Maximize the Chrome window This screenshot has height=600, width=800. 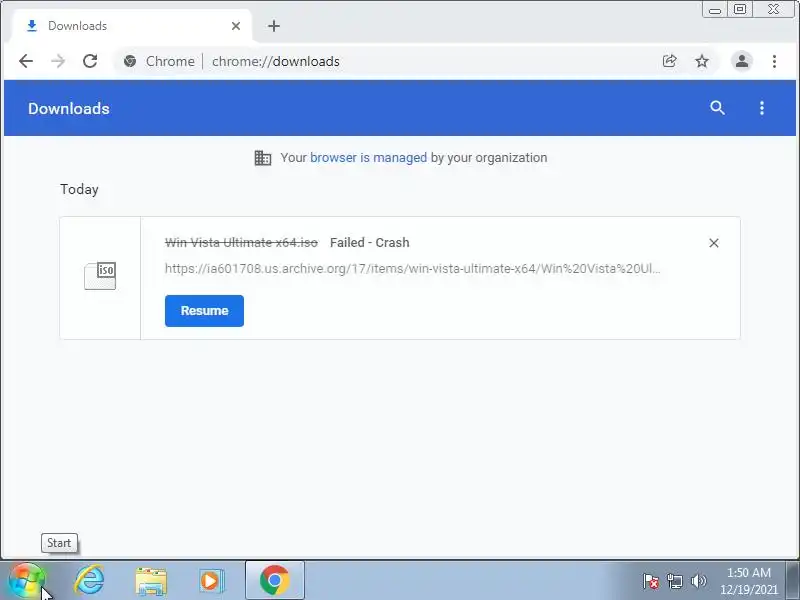tap(740, 10)
